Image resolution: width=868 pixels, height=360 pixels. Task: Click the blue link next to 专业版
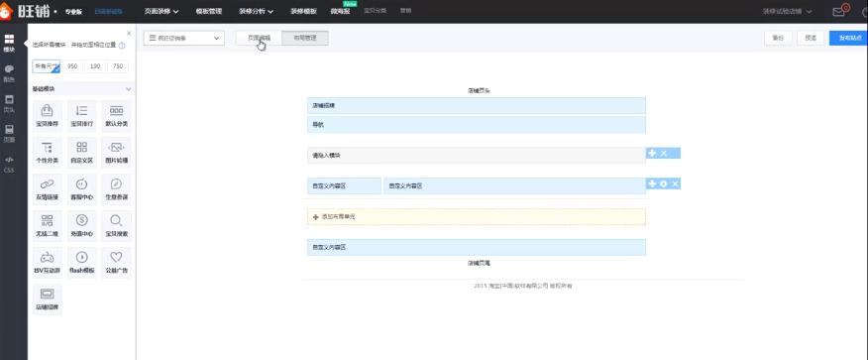(x=109, y=11)
